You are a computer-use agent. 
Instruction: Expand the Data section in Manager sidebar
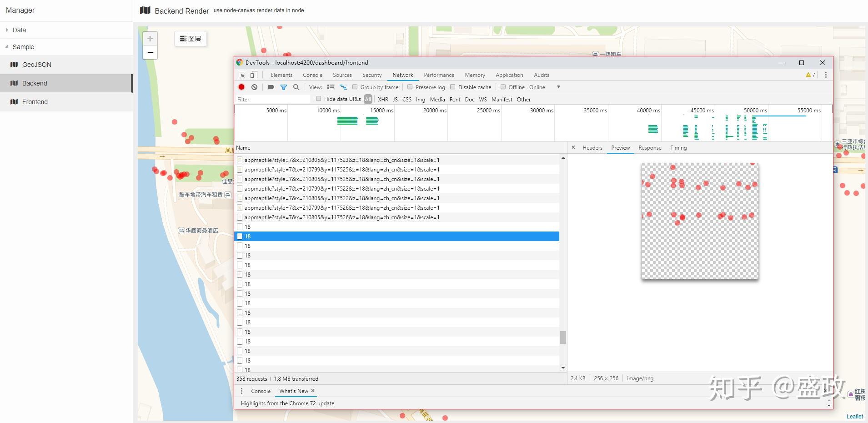click(6, 30)
